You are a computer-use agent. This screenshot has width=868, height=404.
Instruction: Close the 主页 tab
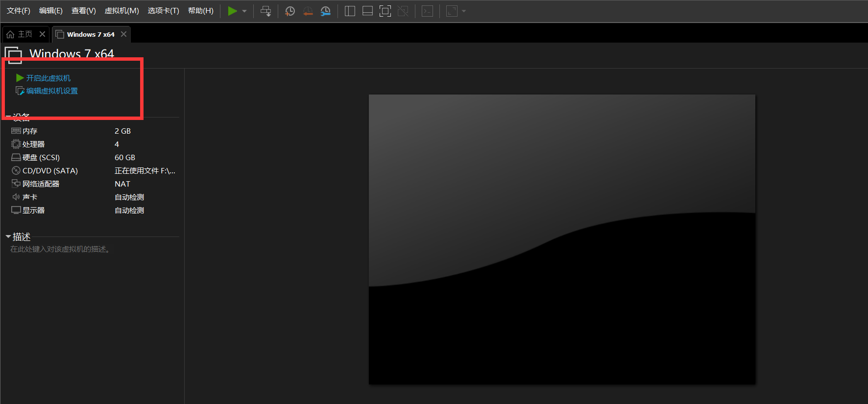coord(43,34)
